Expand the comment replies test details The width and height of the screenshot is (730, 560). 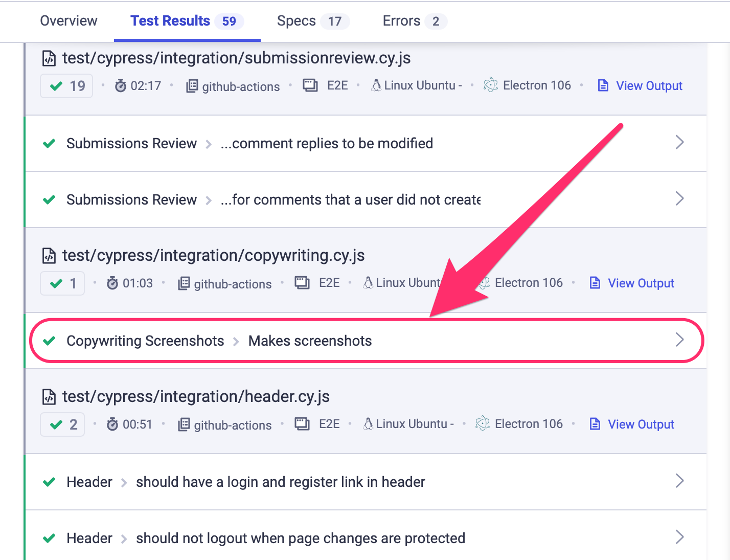679,142
